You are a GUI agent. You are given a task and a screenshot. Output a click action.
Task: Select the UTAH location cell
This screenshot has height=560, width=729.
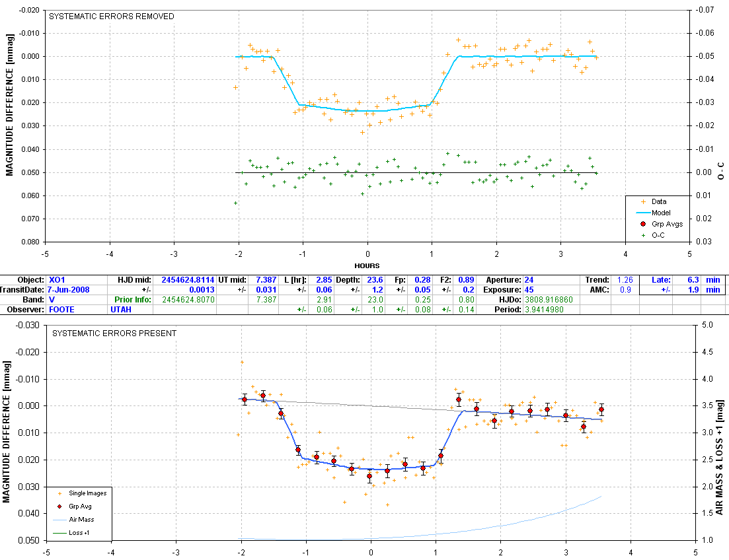pyautogui.click(x=121, y=310)
